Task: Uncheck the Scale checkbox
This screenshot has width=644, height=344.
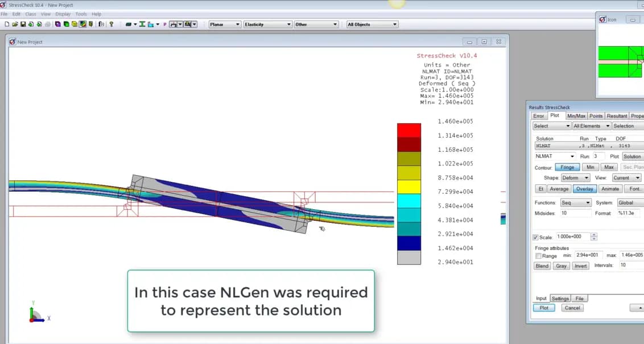Action: pyautogui.click(x=534, y=236)
